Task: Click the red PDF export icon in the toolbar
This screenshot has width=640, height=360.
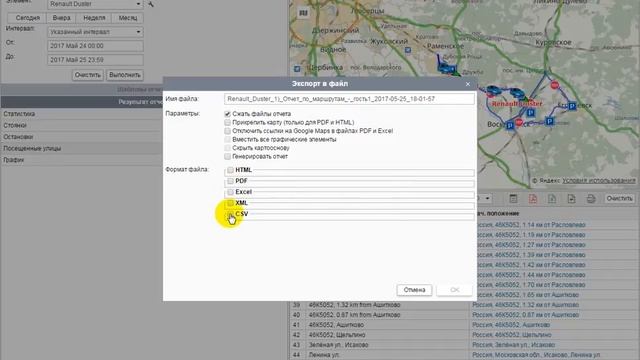Action: click(x=533, y=199)
